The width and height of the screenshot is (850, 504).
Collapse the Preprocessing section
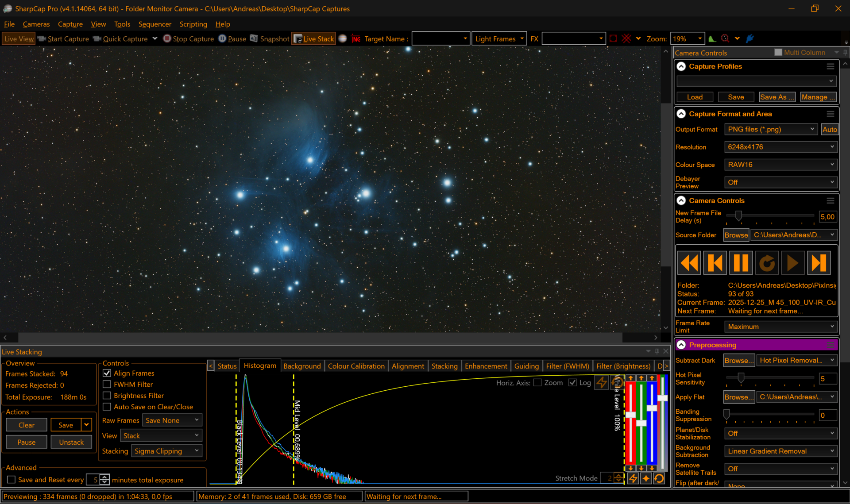click(x=681, y=345)
